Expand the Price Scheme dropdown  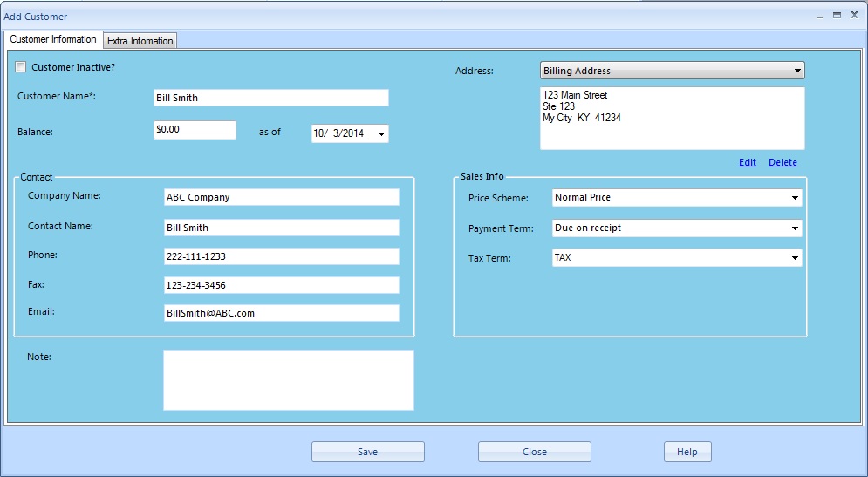[794, 198]
